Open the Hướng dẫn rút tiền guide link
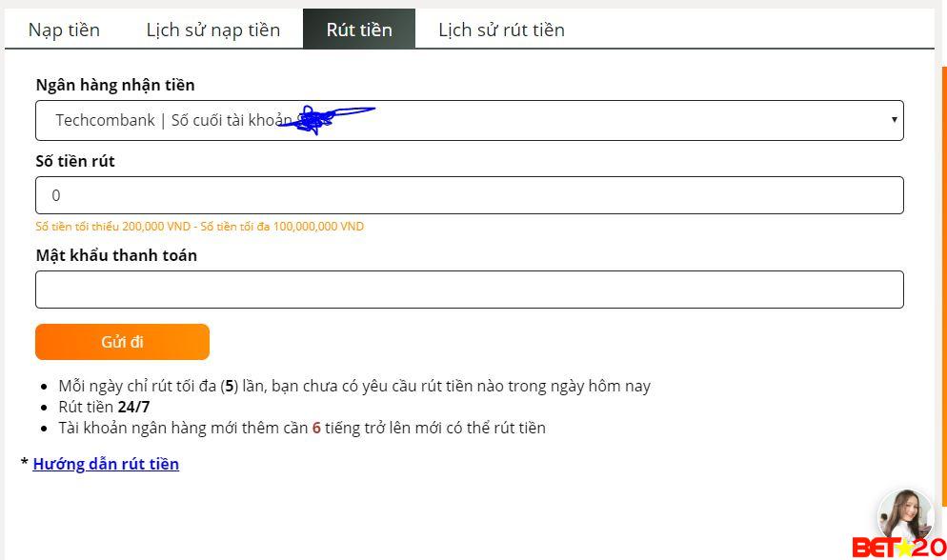The height and width of the screenshot is (560, 947). click(105, 464)
